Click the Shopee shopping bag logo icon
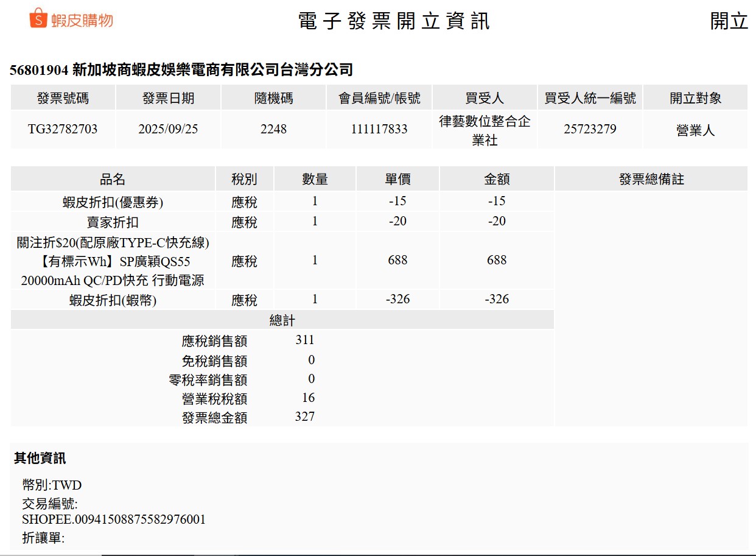756x556 pixels. [38, 18]
